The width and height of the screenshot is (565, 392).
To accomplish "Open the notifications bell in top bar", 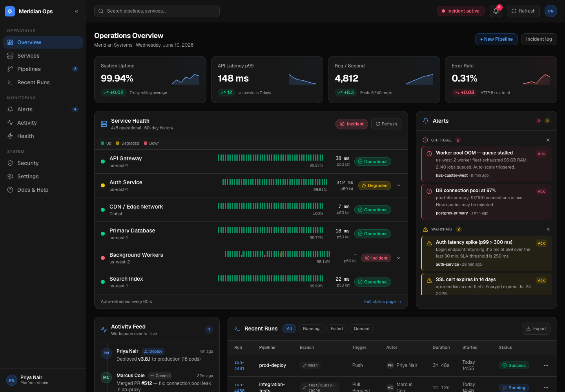I will point(496,11).
